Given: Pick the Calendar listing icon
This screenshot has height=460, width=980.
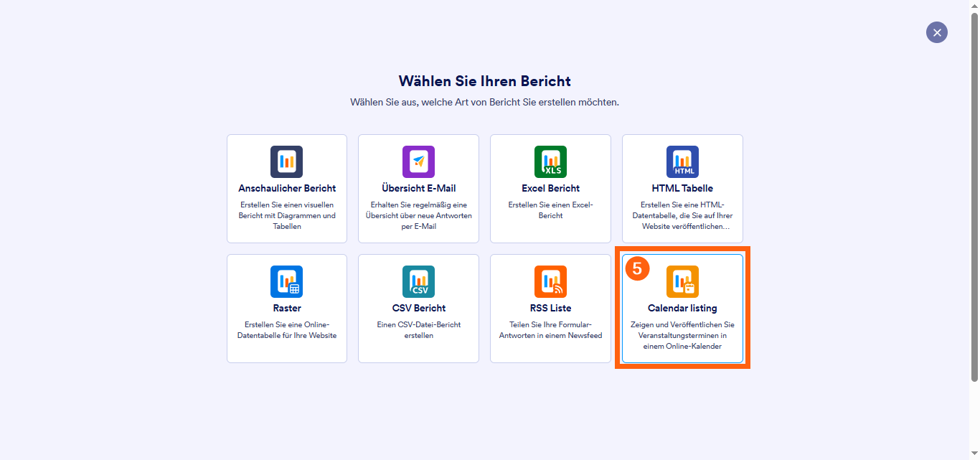Looking at the screenshot, I should point(682,281).
